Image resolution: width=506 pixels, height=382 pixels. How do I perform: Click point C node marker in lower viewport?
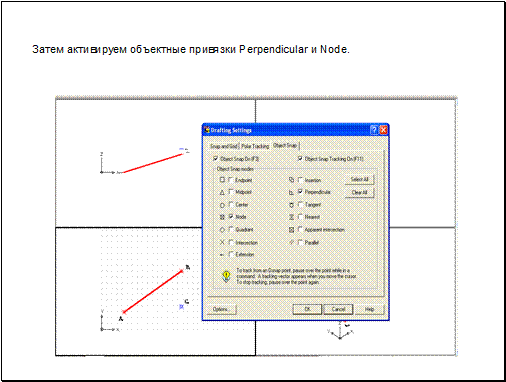point(182,307)
